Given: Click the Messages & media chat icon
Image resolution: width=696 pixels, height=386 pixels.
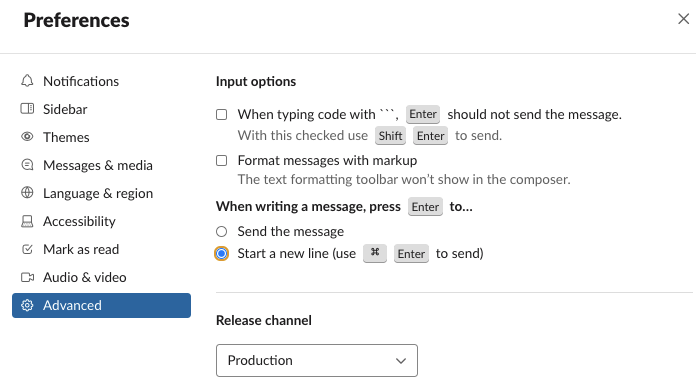Looking at the screenshot, I should coord(27,165).
